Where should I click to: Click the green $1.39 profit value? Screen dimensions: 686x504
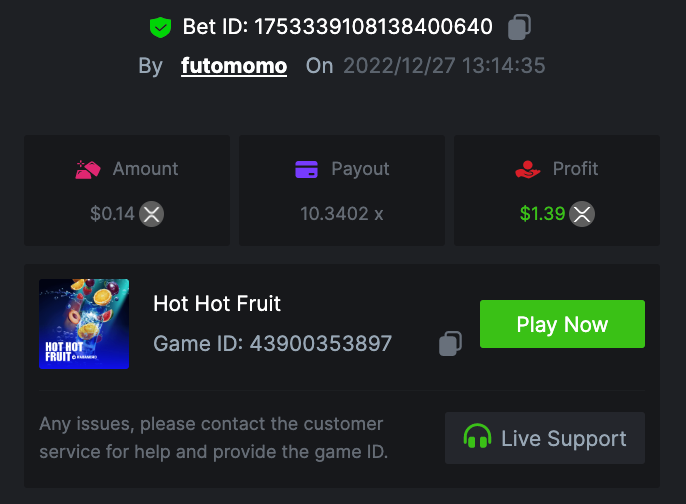pos(542,213)
